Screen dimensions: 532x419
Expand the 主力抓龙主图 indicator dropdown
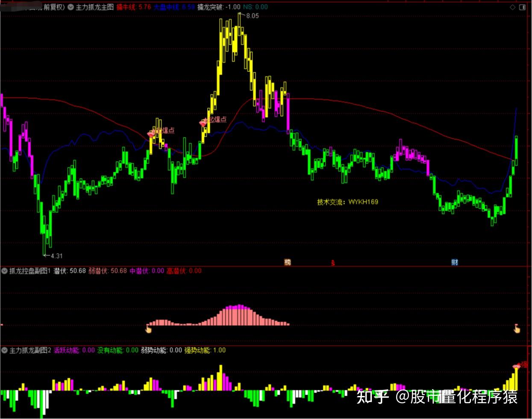(x=71, y=7)
